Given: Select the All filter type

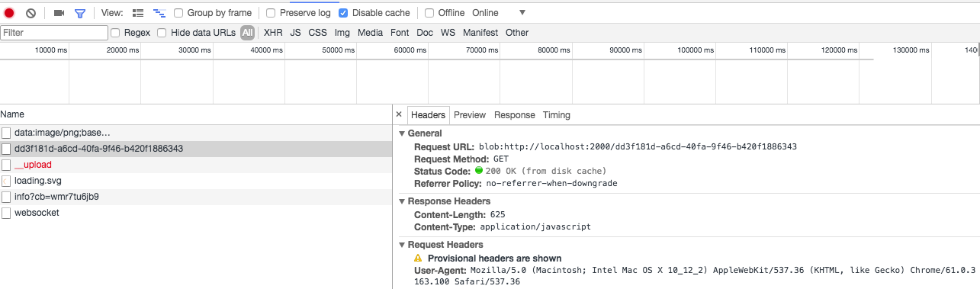Looking at the screenshot, I should pyautogui.click(x=248, y=33).
